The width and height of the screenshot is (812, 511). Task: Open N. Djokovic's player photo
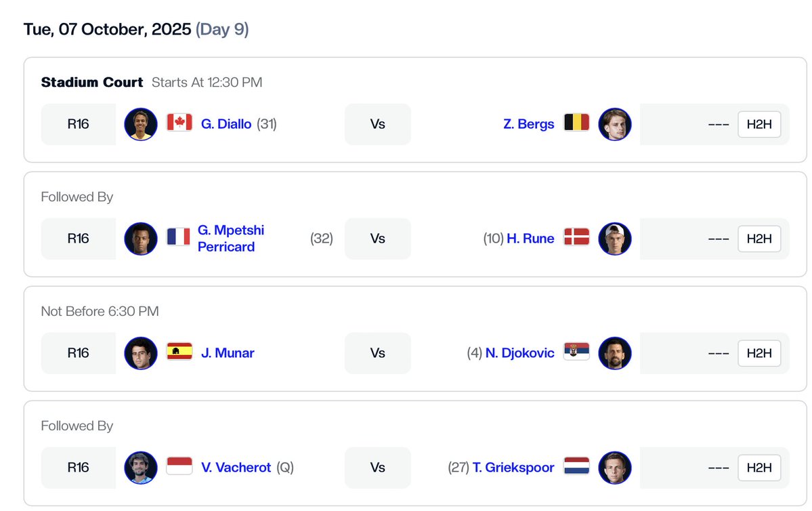615,353
